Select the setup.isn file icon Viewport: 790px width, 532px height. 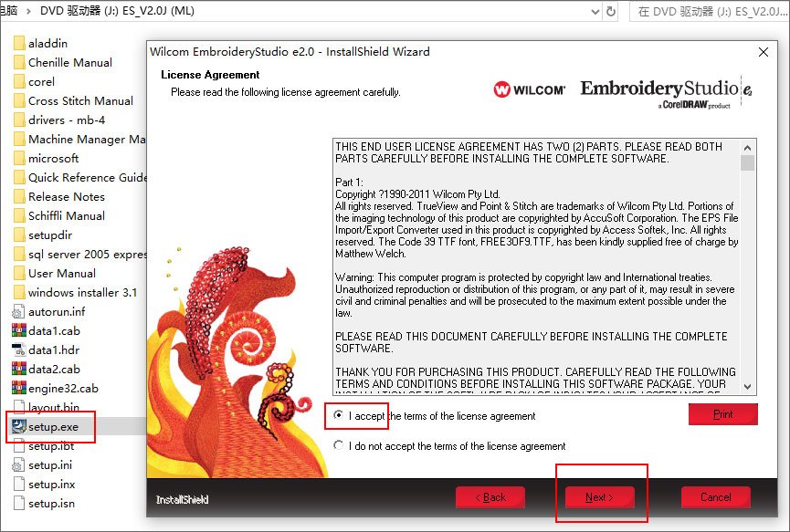click(18, 503)
